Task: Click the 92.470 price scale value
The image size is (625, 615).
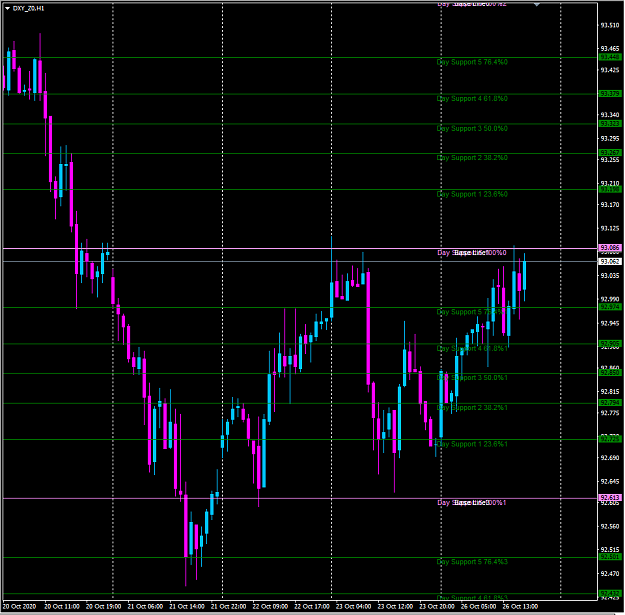Action: 610,573
